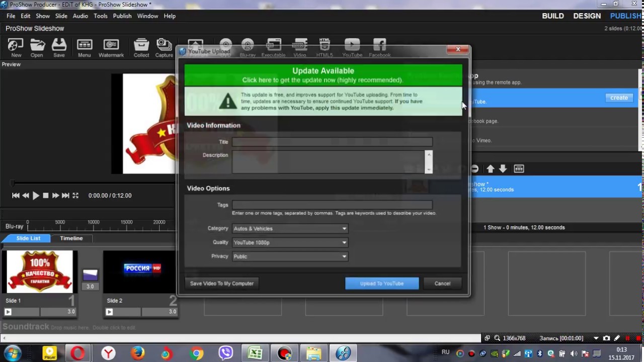Viewport: 644px width, 362px height.
Task: Open the Menu toolbar icon
Action: pyautogui.click(x=85, y=48)
